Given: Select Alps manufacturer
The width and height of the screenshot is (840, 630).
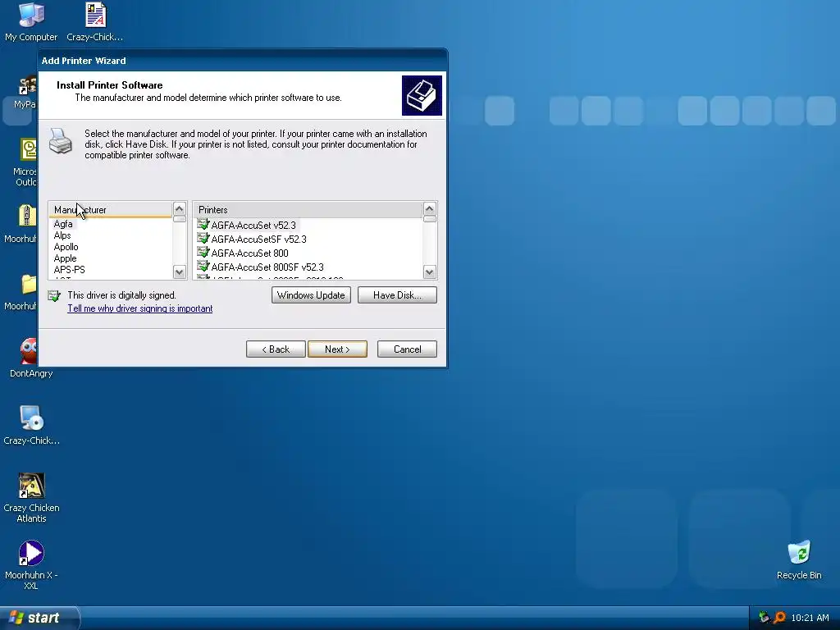Looking at the screenshot, I should pyautogui.click(x=62, y=235).
